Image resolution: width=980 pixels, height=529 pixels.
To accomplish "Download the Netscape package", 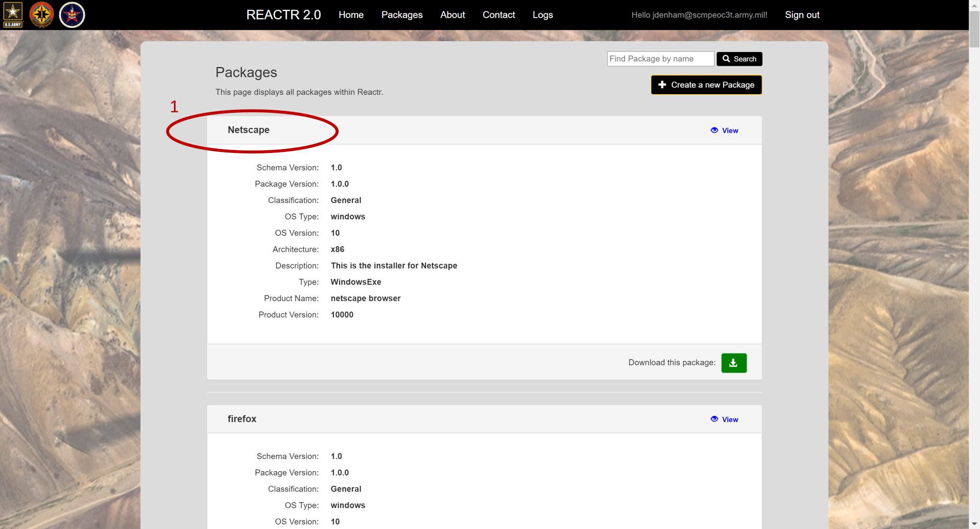I will (x=734, y=363).
